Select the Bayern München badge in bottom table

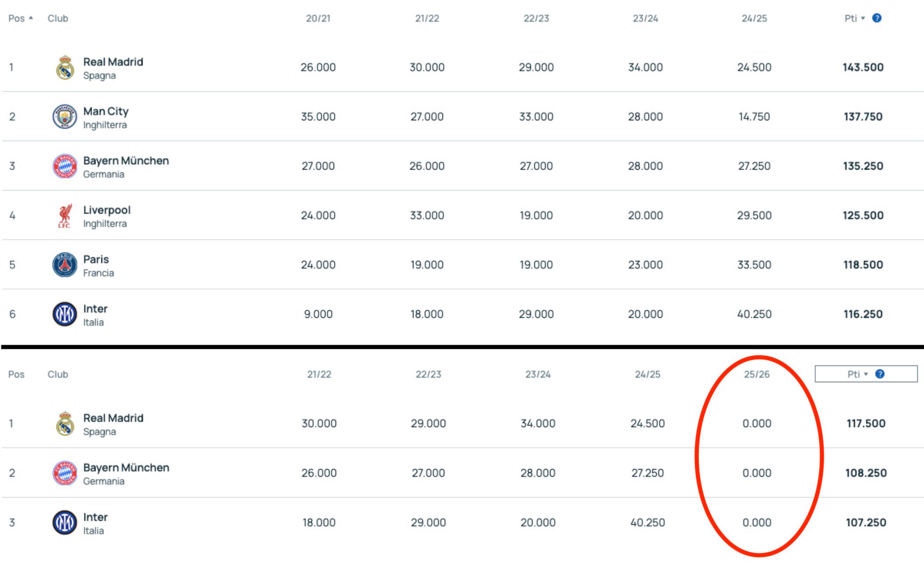[x=65, y=472]
